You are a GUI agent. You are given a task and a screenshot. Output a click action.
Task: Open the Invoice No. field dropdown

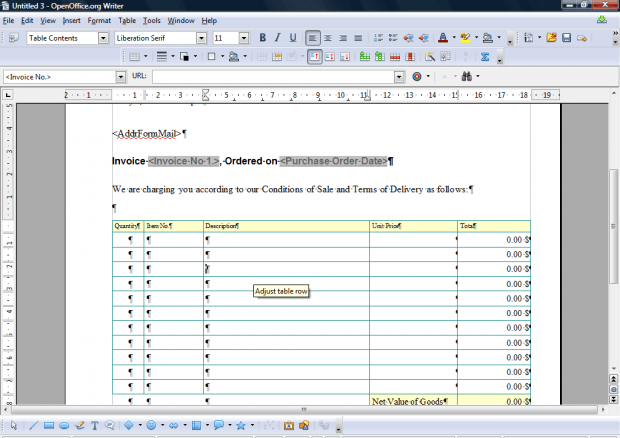121,77
